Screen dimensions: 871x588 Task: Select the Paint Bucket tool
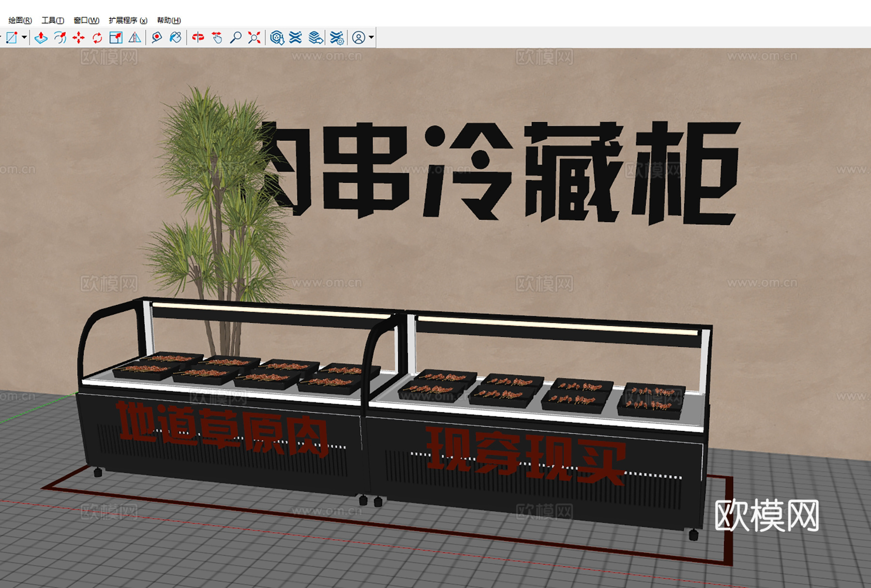[175, 38]
